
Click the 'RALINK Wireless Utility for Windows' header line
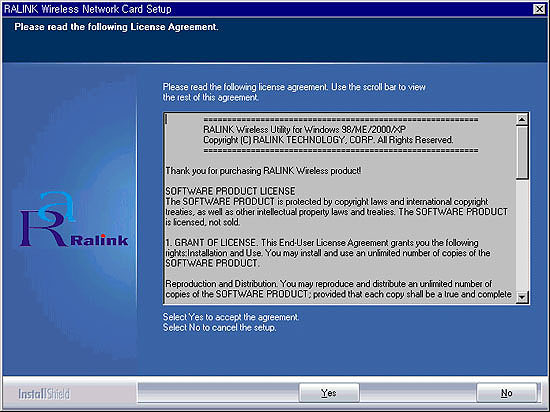tap(304, 130)
